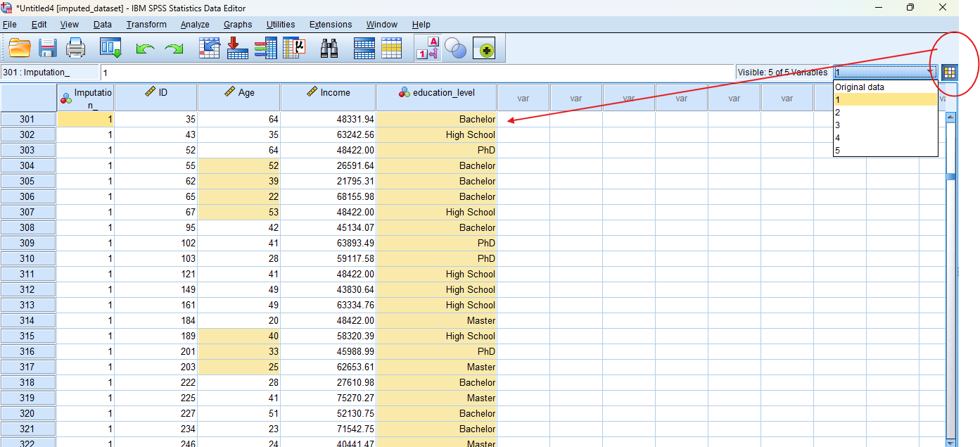Toggle the imputed data marking grid button
The image size is (980, 447).
click(950, 72)
